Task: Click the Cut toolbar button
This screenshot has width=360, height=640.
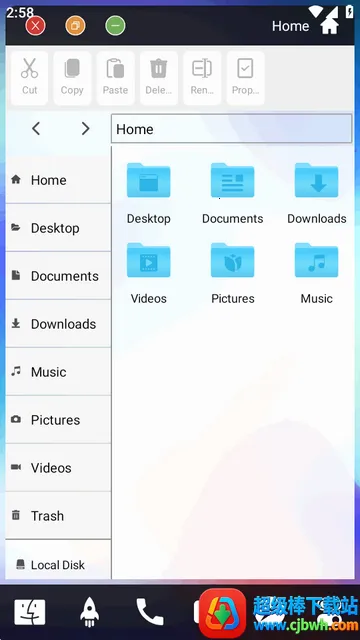Action: click(29, 78)
